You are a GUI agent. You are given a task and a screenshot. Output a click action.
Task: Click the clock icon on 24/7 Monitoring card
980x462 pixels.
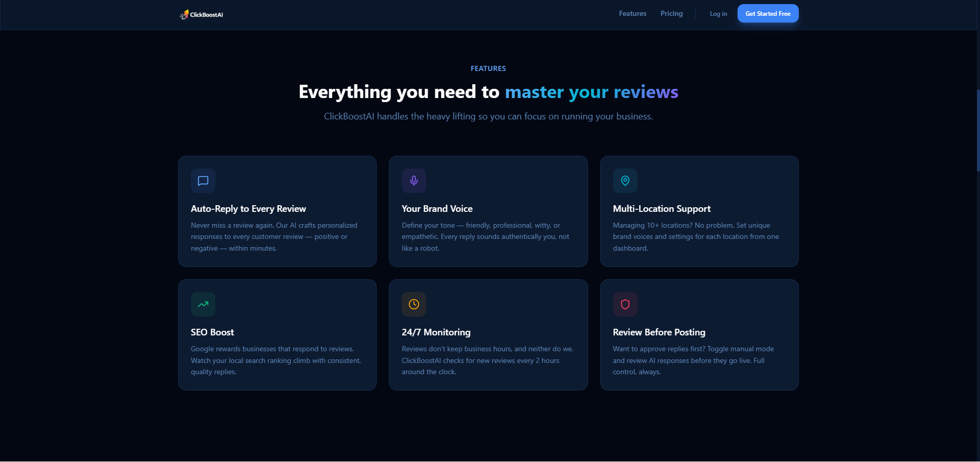point(414,304)
